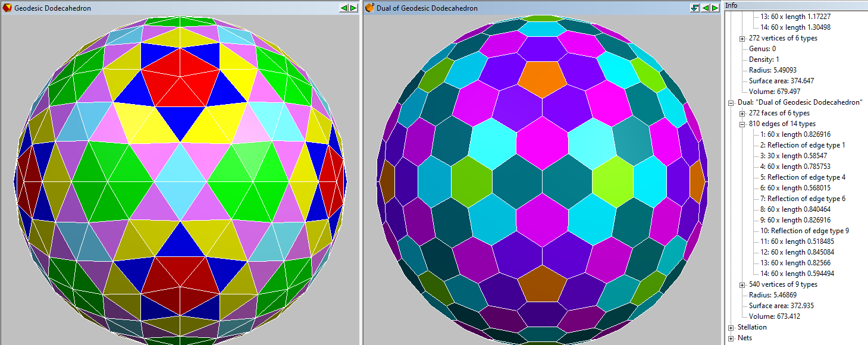Collapse the '810 edges of 14 types' node
Viewport: 868px width, 345px height.
(742, 124)
